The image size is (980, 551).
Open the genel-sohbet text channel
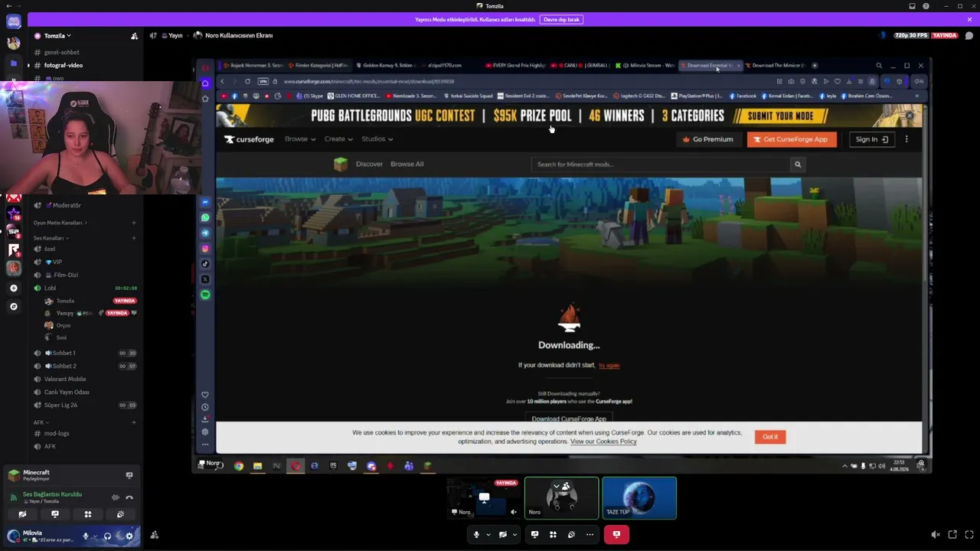(x=61, y=52)
